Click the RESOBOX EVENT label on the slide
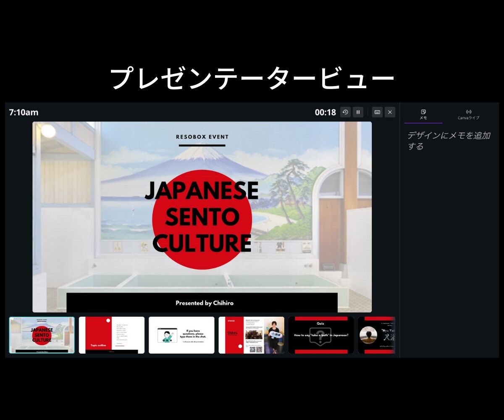The height and width of the screenshot is (420, 504). (202, 137)
